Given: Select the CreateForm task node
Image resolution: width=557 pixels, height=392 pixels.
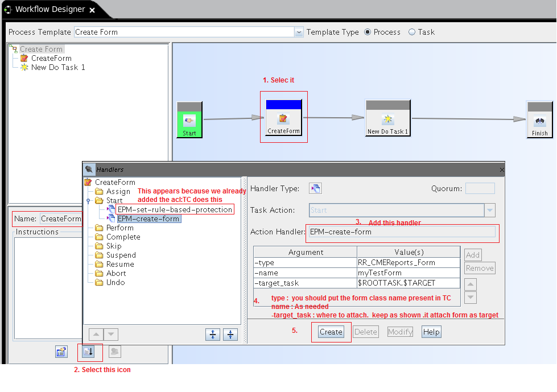Looking at the screenshot, I should click(283, 118).
